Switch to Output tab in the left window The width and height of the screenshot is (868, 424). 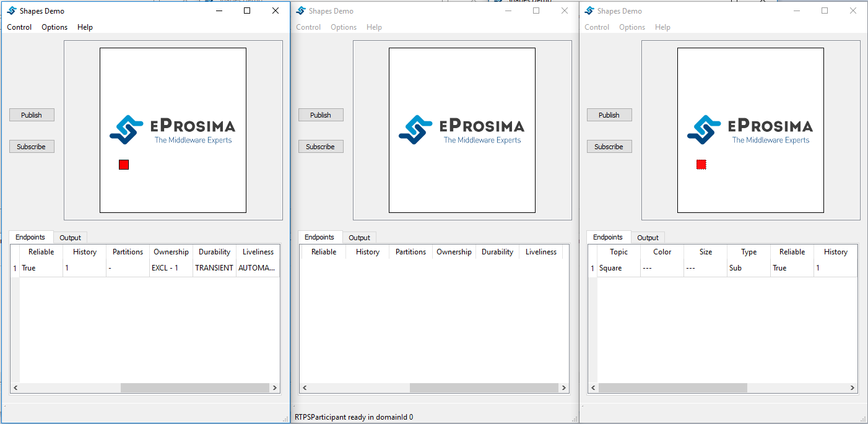[71, 238]
